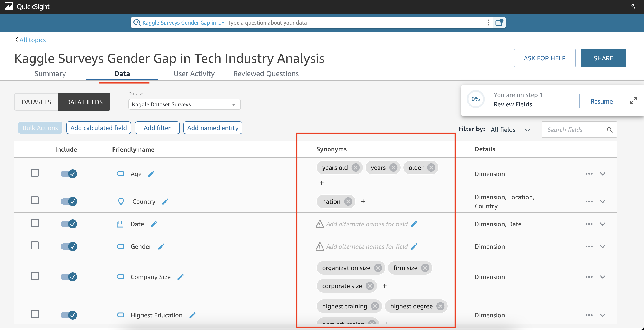
Task: Edit the Gender friendly name
Action: 161,246
